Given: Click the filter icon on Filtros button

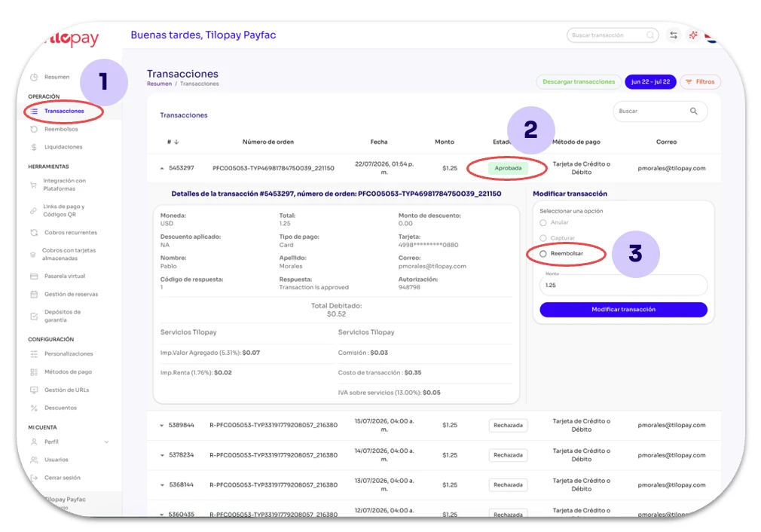Looking at the screenshot, I should click(689, 82).
